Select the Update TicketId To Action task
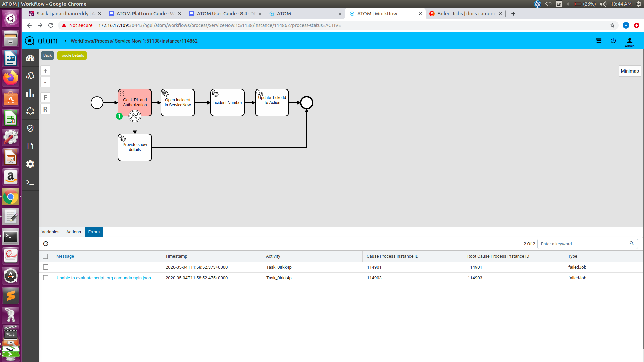Screen dimensions: 644x362 point(272,103)
